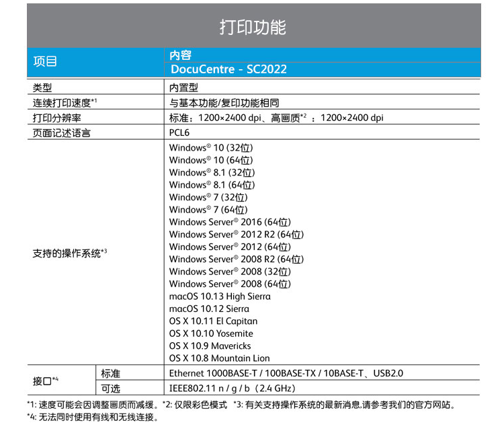Select the PCL6 value cell
504x437 pixels.
179,133
